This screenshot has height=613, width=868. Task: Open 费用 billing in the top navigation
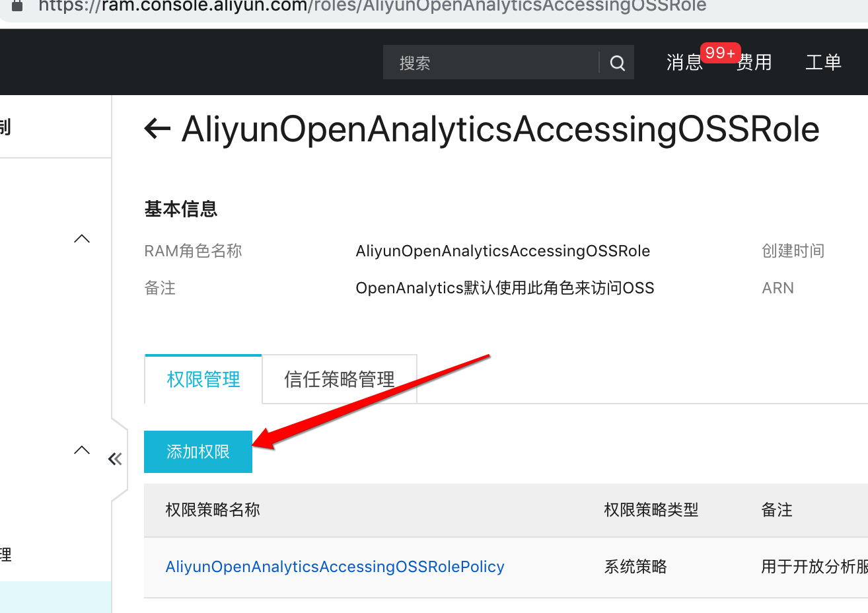click(755, 63)
